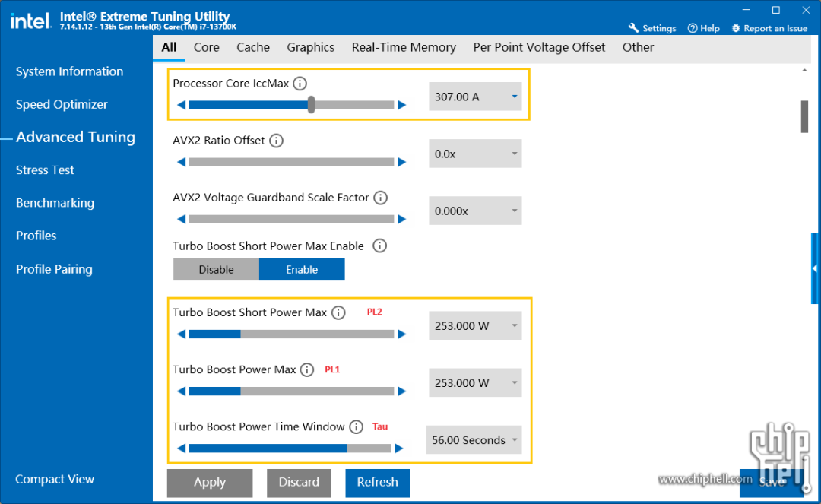Decrease Processor Core IccMax with left arrow

pos(181,105)
